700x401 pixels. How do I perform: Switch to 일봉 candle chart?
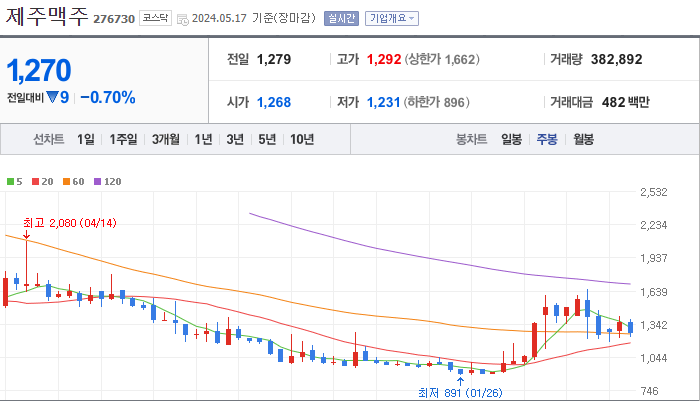(511, 139)
